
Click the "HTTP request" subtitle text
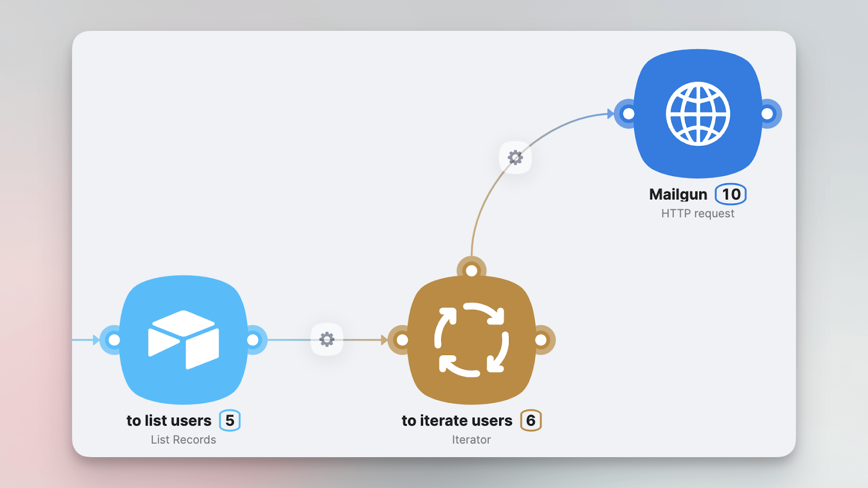698,214
